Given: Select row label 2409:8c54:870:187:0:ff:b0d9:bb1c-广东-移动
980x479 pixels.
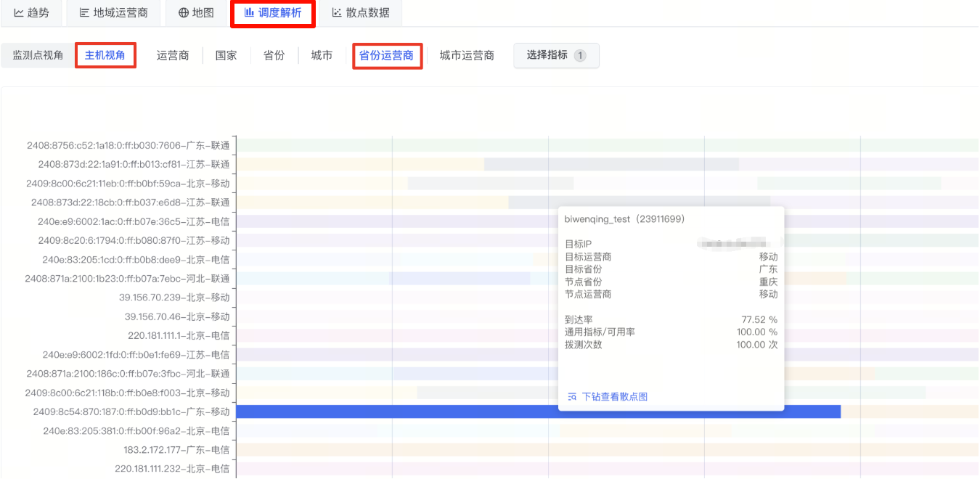Looking at the screenshot, I should [x=131, y=412].
